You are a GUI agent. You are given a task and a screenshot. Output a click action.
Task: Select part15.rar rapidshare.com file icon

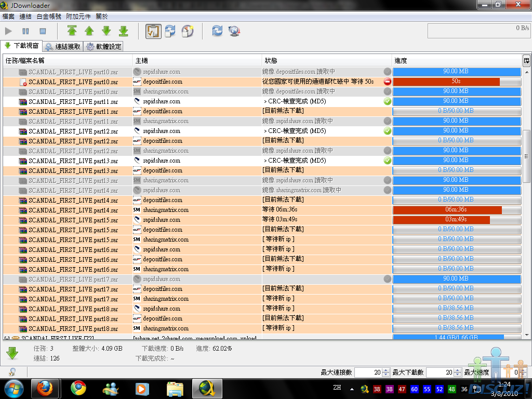pos(23,220)
